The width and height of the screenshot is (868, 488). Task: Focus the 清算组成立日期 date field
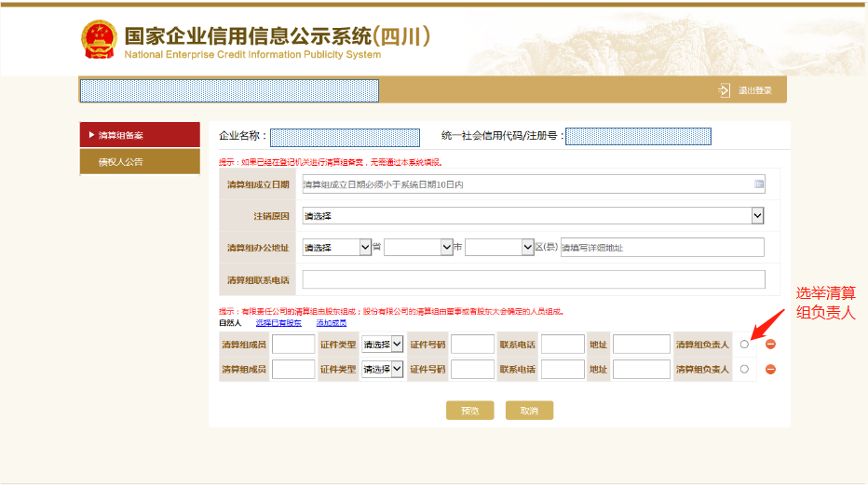[x=534, y=184]
